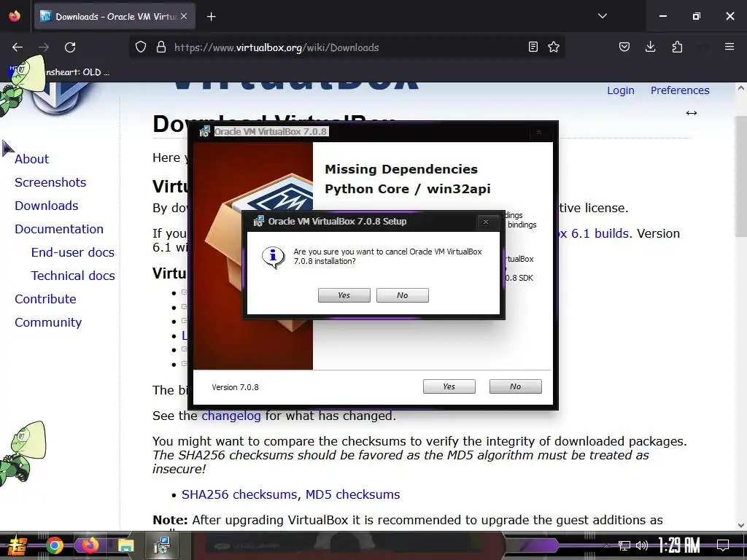
Task: Open the 6.1 builds link
Action: click(x=594, y=233)
